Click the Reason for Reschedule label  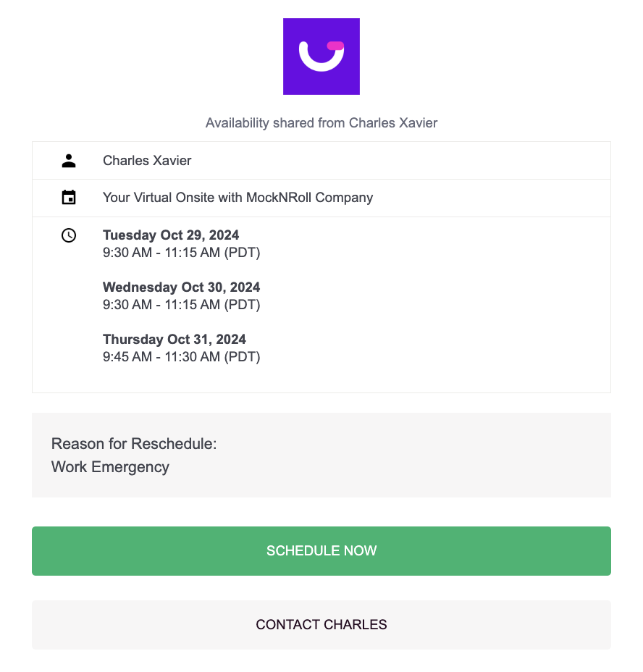click(x=134, y=444)
